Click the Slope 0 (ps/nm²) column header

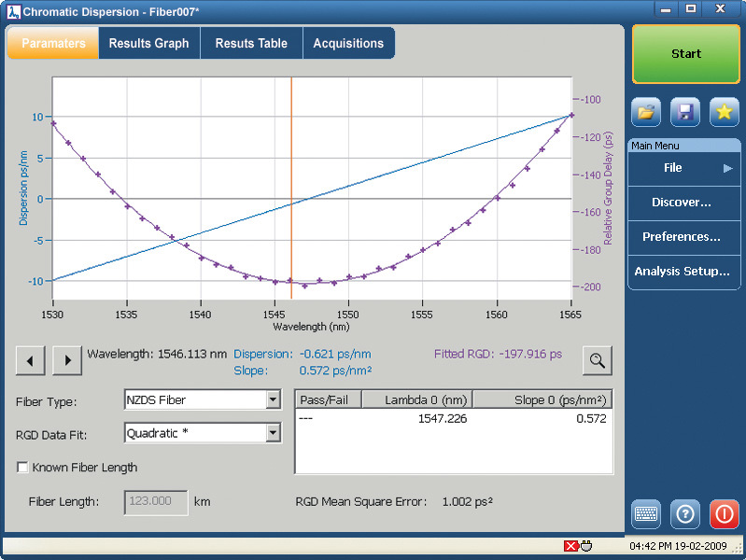pos(542,399)
